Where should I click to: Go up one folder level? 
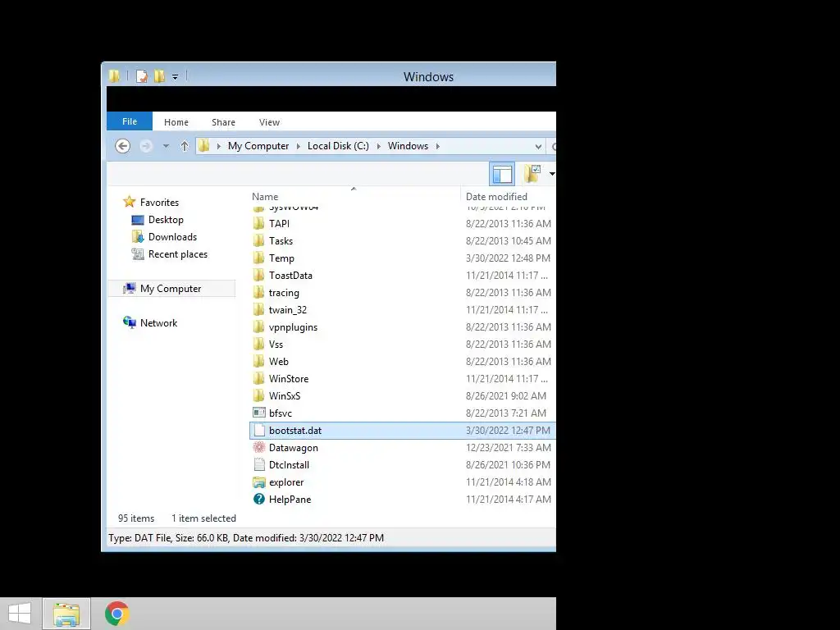tap(185, 146)
